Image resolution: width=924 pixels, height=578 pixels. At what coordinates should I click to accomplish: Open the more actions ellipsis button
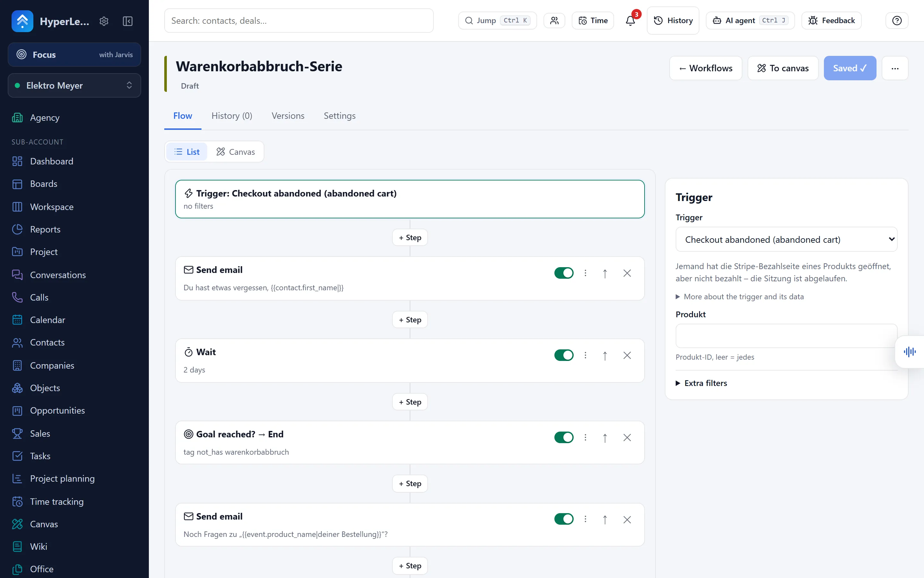pos(895,68)
